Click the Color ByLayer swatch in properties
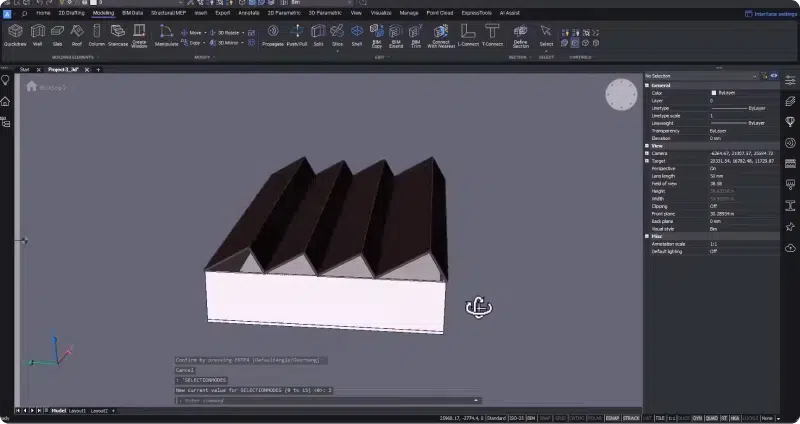The width and height of the screenshot is (800, 424). pyautogui.click(x=714, y=93)
